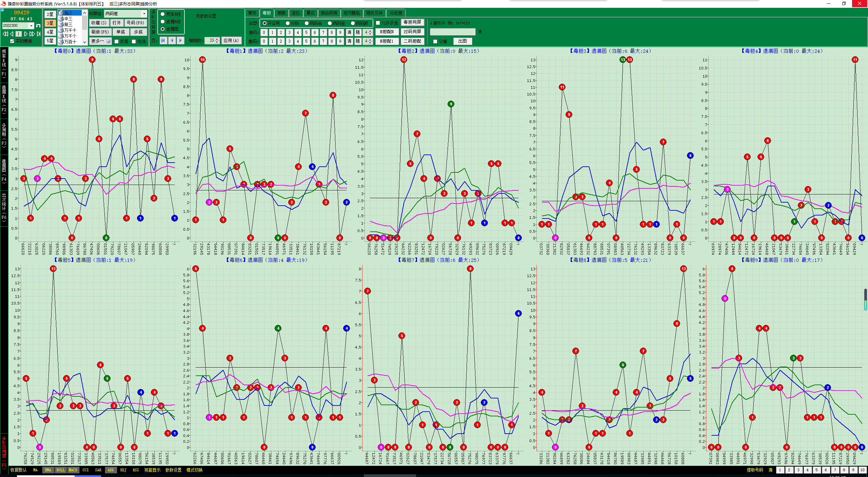The height and width of the screenshot is (477, 868).
Task: Click the top-left window pin icon
Action: 2,10
